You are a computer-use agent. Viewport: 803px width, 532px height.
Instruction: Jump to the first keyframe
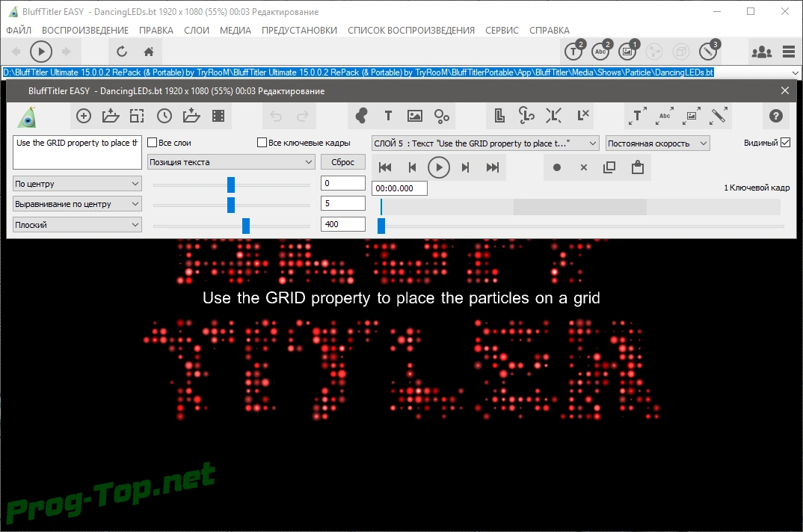point(385,167)
